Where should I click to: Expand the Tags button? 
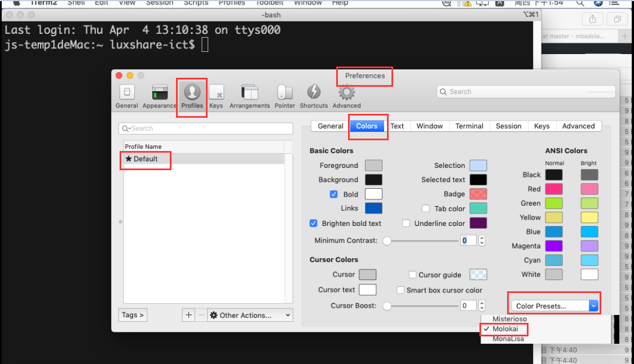[x=133, y=315]
